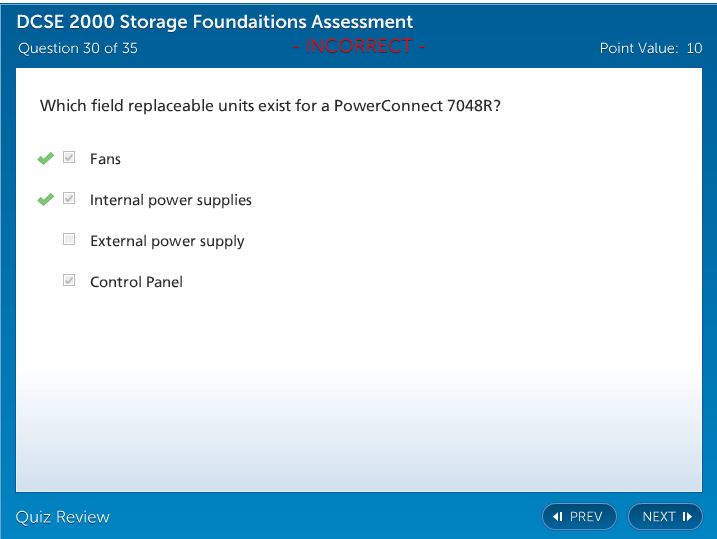
Task: Select the External power supply answer text
Action: click(x=167, y=241)
